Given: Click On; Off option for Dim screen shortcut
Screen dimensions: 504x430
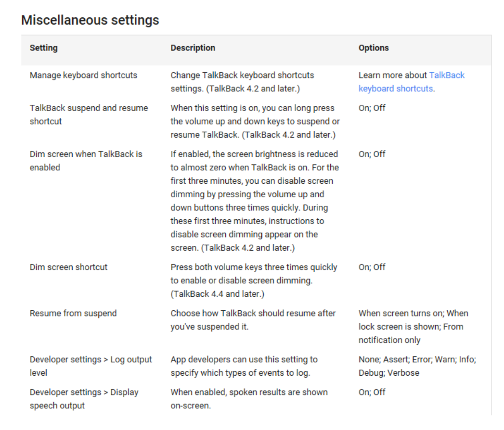Looking at the screenshot, I should click(x=372, y=267).
